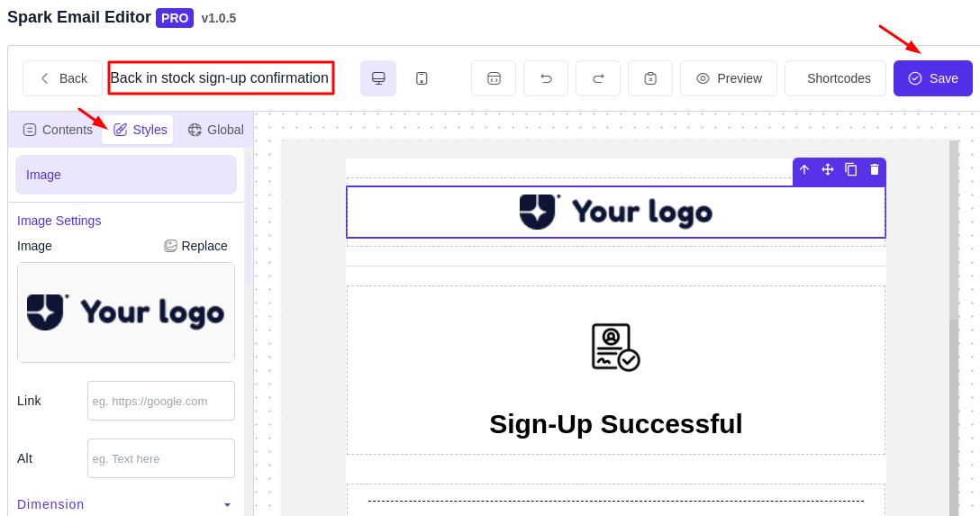Open the Global tab
Viewport: 980px width, 516px height.
[x=215, y=130]
